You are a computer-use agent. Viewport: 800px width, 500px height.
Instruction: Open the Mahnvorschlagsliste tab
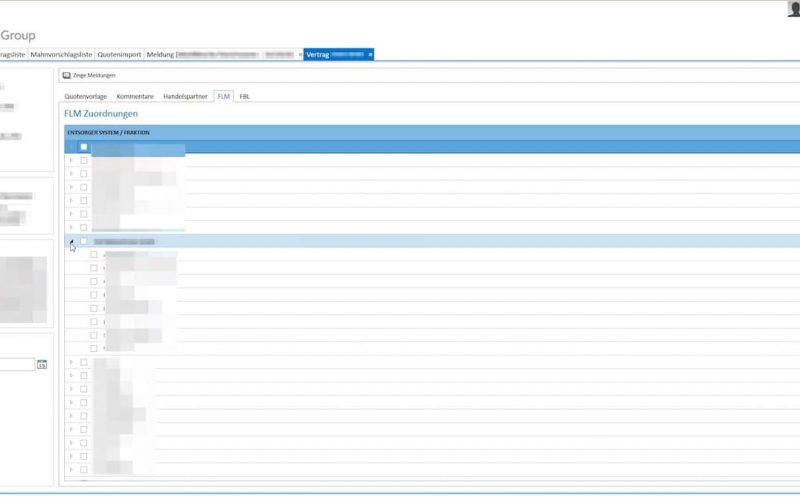(x=61, y=55)
